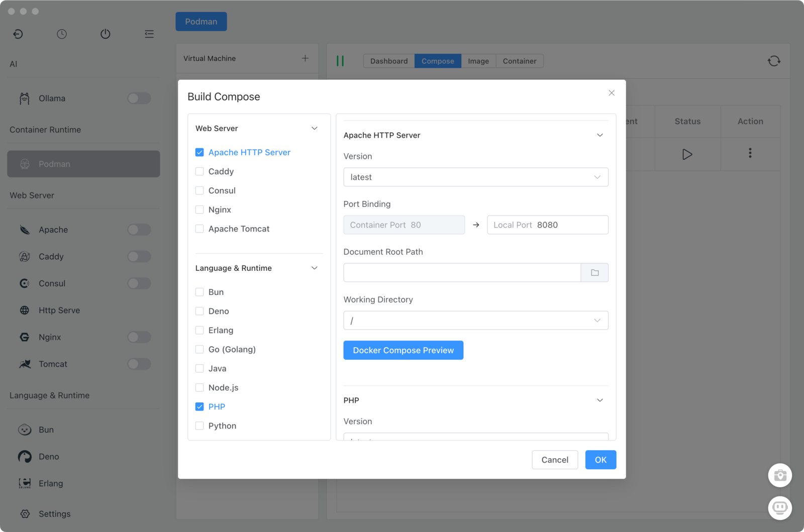Click the power icon in the sidebar toolbar

click(105, 34)
